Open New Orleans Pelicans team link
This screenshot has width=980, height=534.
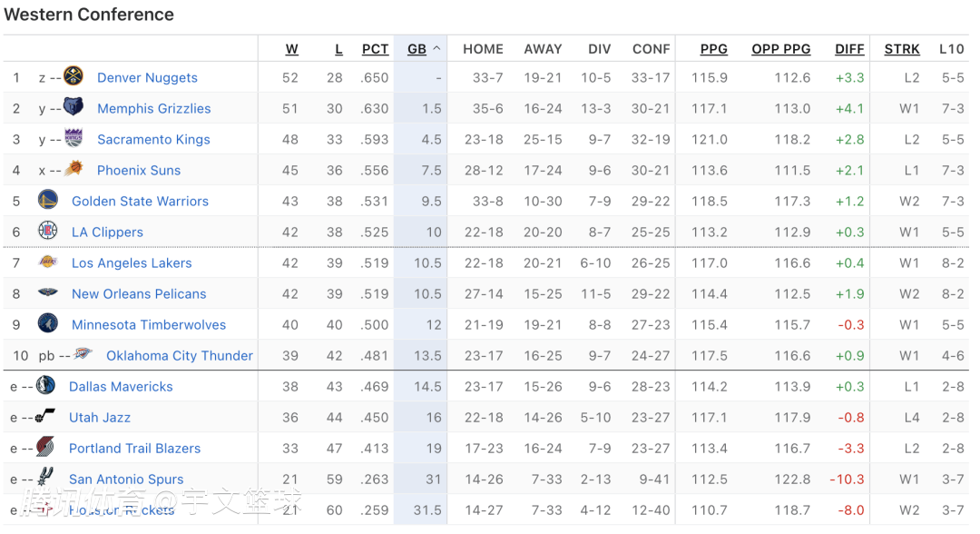(139, 294)
